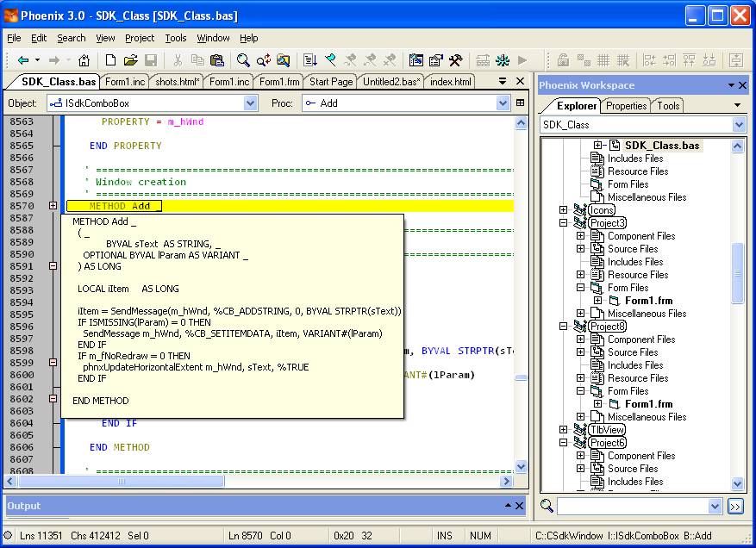Expand the Icons project node

(563, 209)
